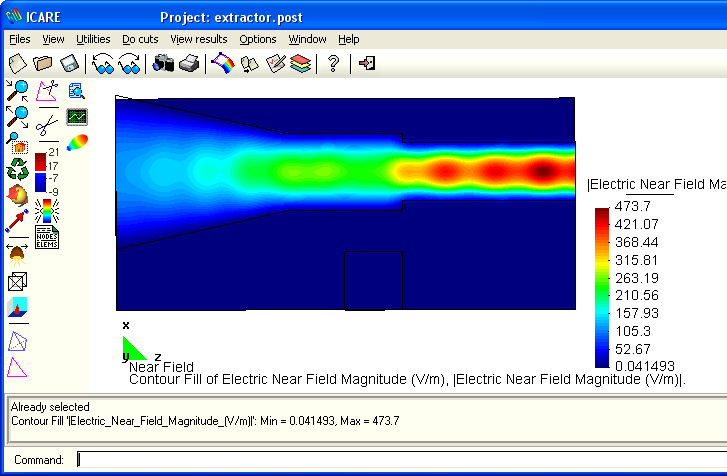
Task: Click the zoom frame house icon
Action: pos(17,143)
